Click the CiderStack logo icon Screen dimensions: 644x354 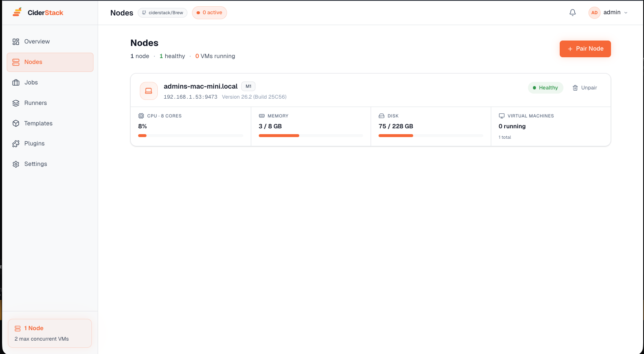17,12
